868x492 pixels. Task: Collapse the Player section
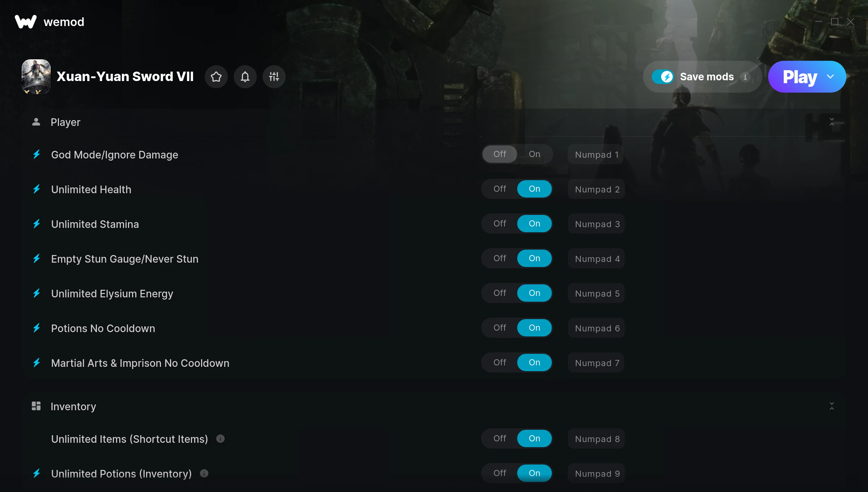[831, 122]
